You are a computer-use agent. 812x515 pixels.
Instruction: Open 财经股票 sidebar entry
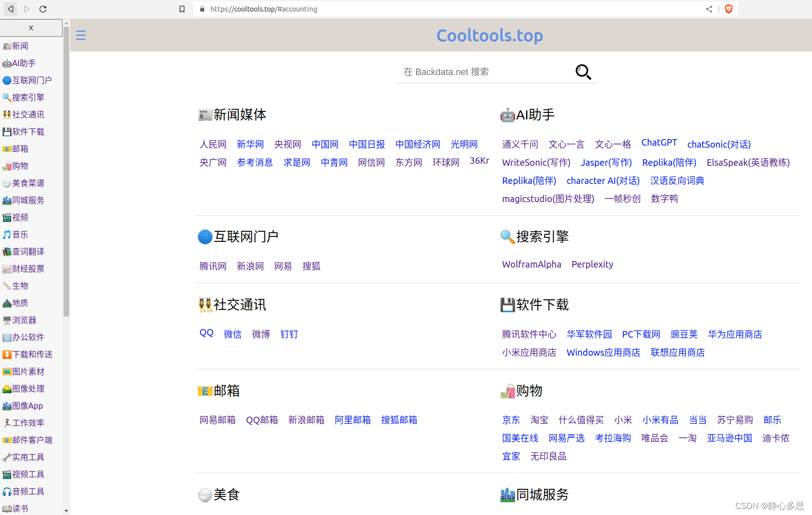click(23, 269)
